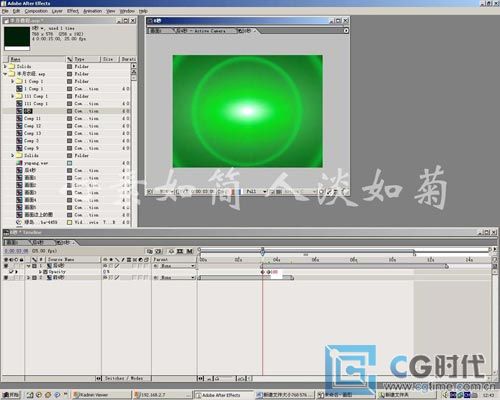The width and height of the screenshot is (500, 400).
Task: Click the current-time indicator on timeline ruler
Action: (x=263, y=251)
